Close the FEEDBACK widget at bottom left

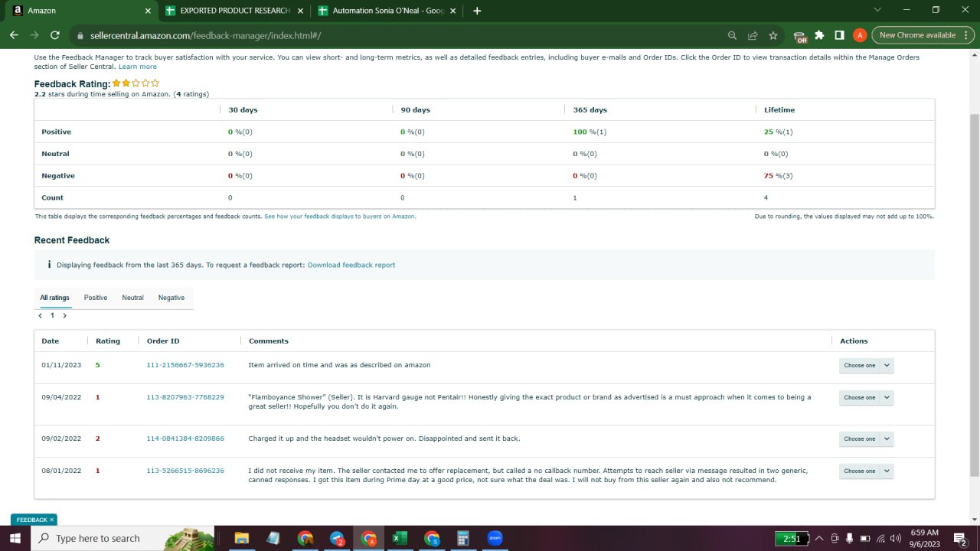coord(52,520)
